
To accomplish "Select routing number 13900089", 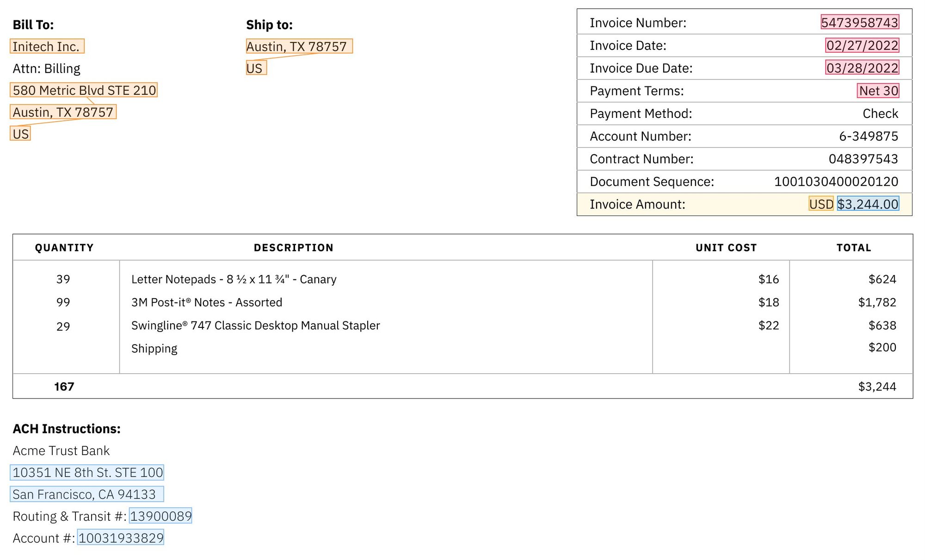I will click(160, 516).
